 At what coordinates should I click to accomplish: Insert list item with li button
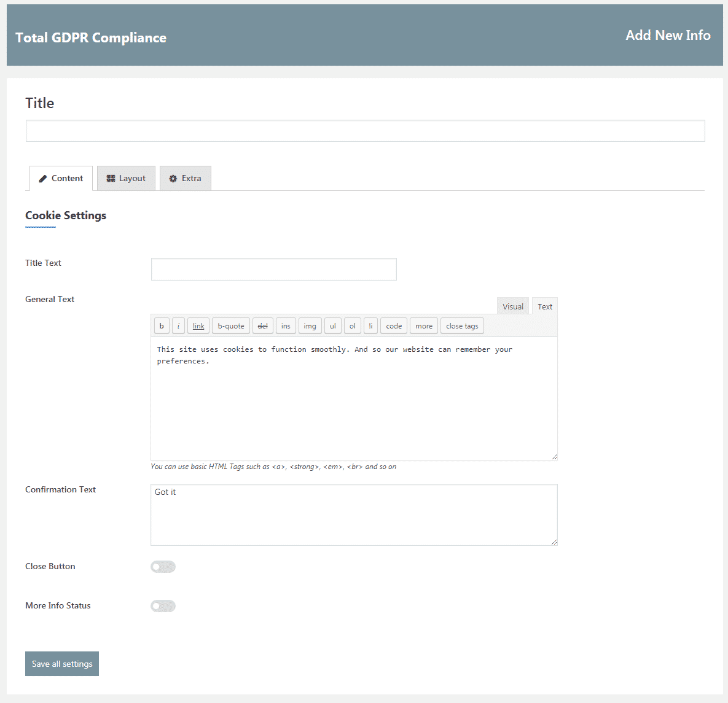point(370,326)
